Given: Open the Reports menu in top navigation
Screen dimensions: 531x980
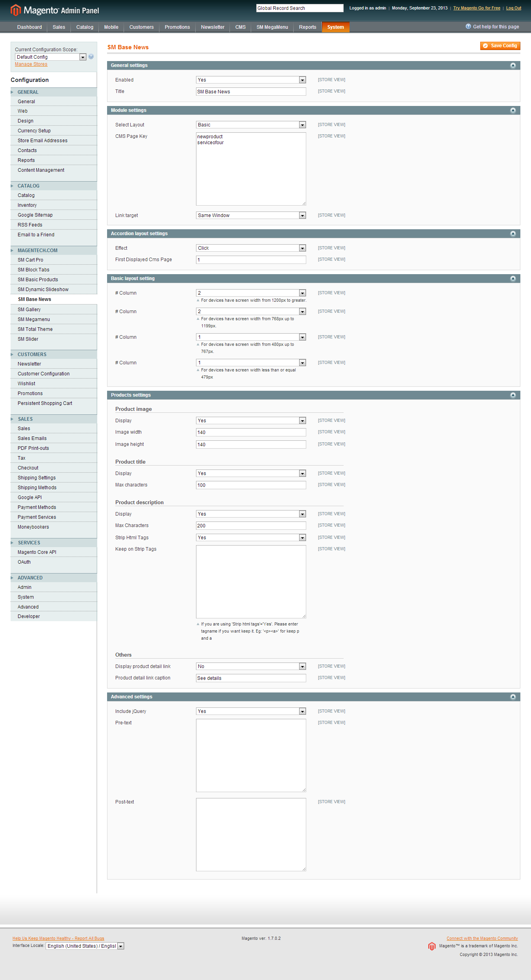Looking at the screenshot, I should (x=307, y=27).
